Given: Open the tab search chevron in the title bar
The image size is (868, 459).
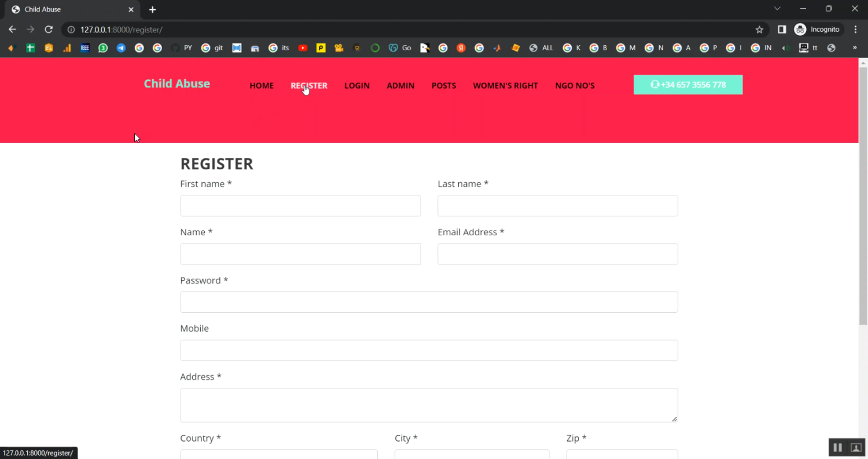Looking at the screenshot, I should [x=777, y=9].
